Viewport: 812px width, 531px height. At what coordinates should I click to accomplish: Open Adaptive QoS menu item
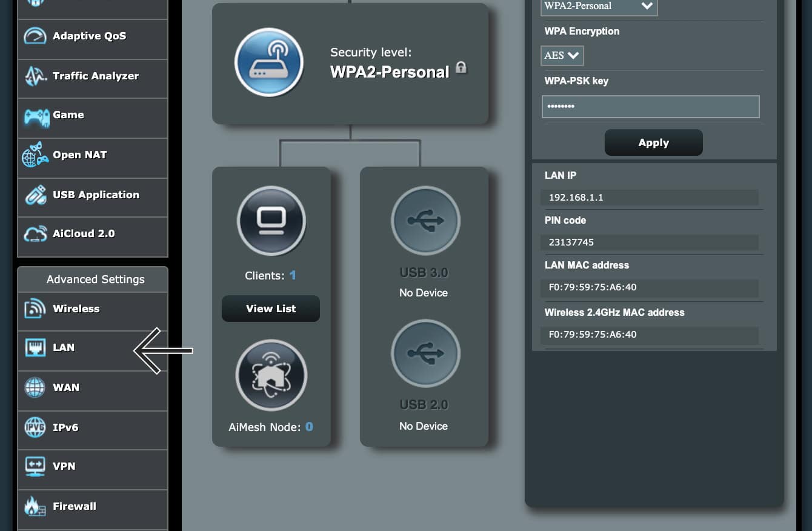(93, 39)
